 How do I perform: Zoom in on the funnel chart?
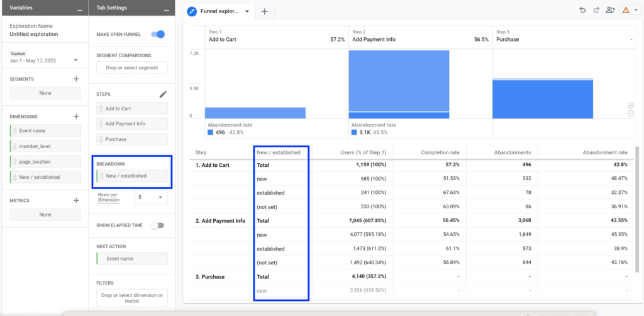pyautogui.click(x=630, y=105)
